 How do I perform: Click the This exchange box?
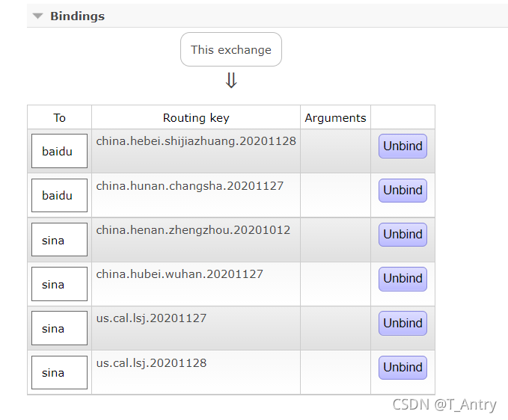231,49
